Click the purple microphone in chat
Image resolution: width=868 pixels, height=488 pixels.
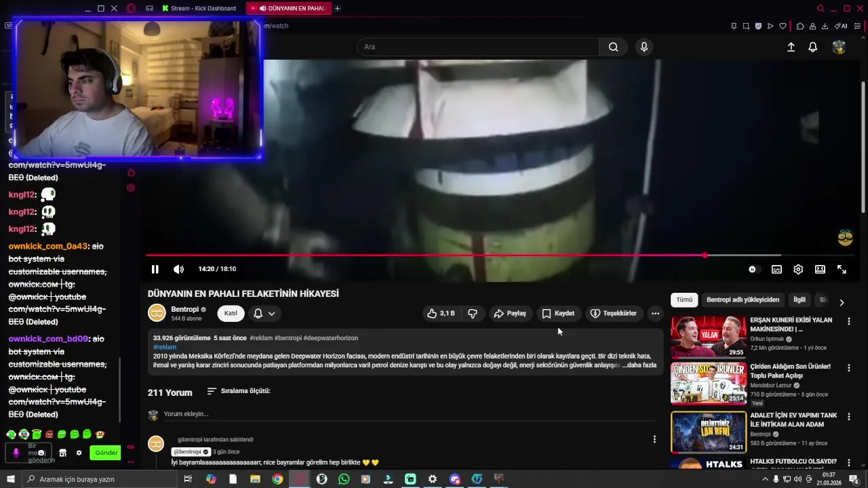[16, 452]
